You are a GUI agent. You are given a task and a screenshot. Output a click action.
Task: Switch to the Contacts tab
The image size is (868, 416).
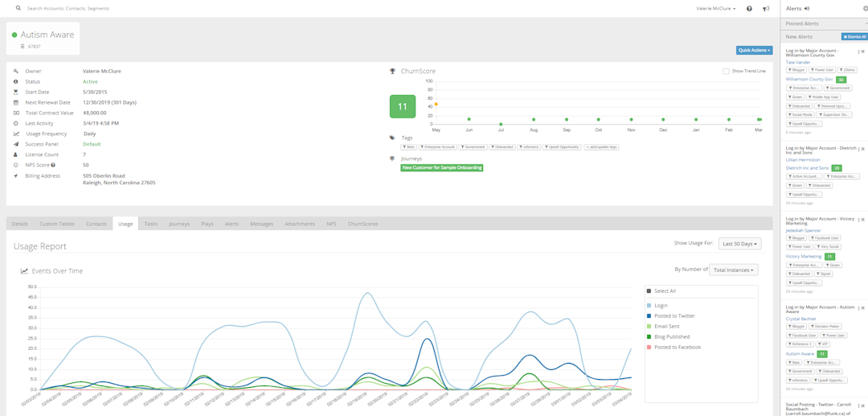point(96,224)
